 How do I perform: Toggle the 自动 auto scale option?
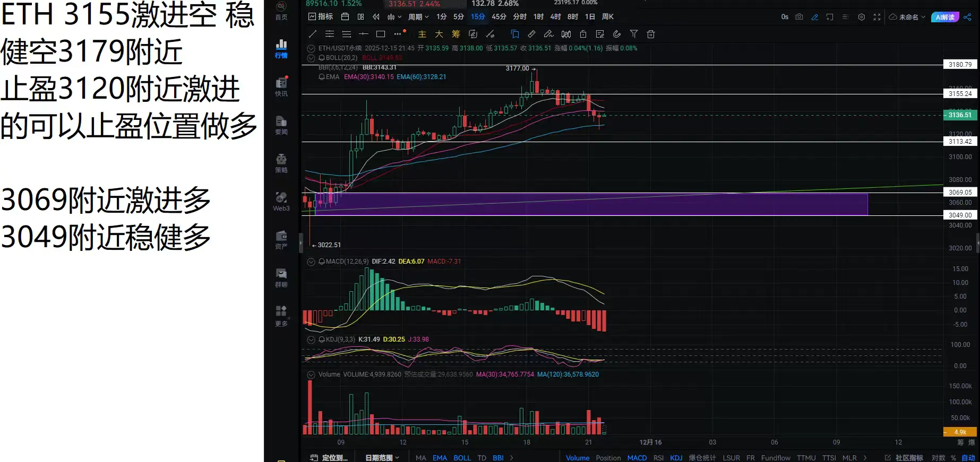pyautogui.click(x=968, y=458)
